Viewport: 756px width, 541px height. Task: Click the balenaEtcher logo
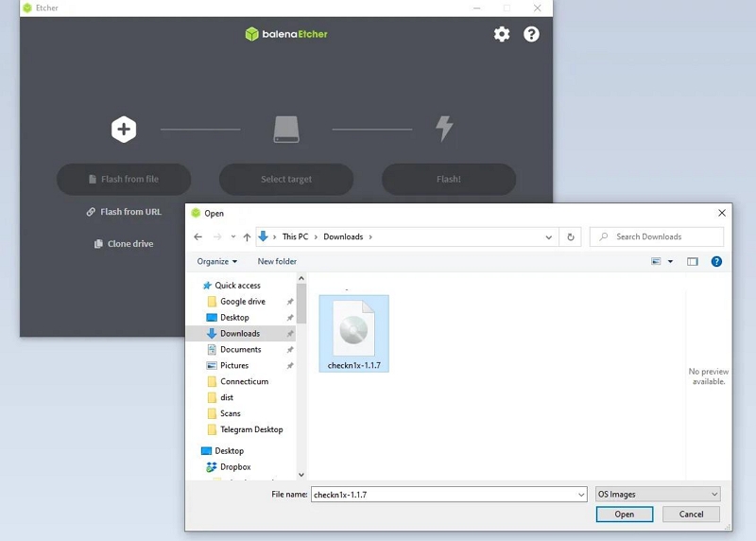(x=286, y=34)
